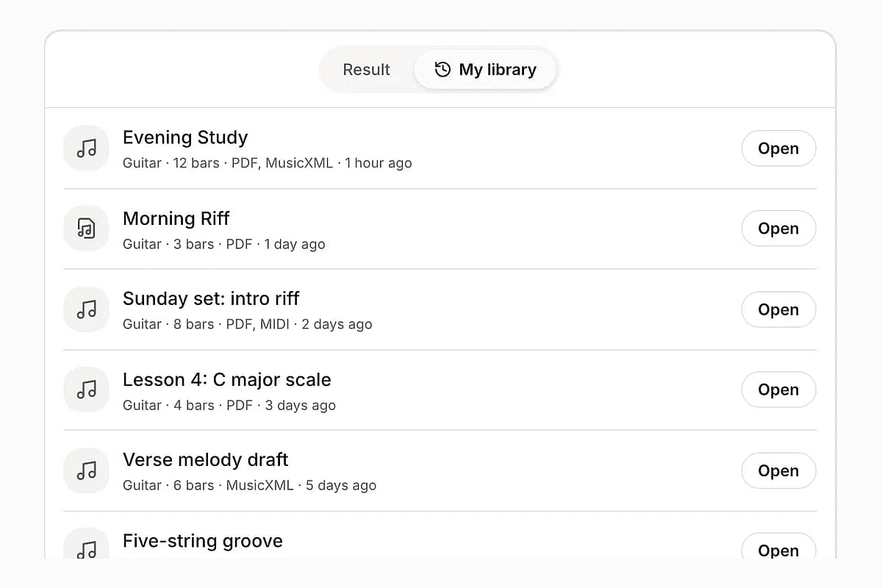Open the Verse melody draft
882x588 pixels.
[778, 470]
